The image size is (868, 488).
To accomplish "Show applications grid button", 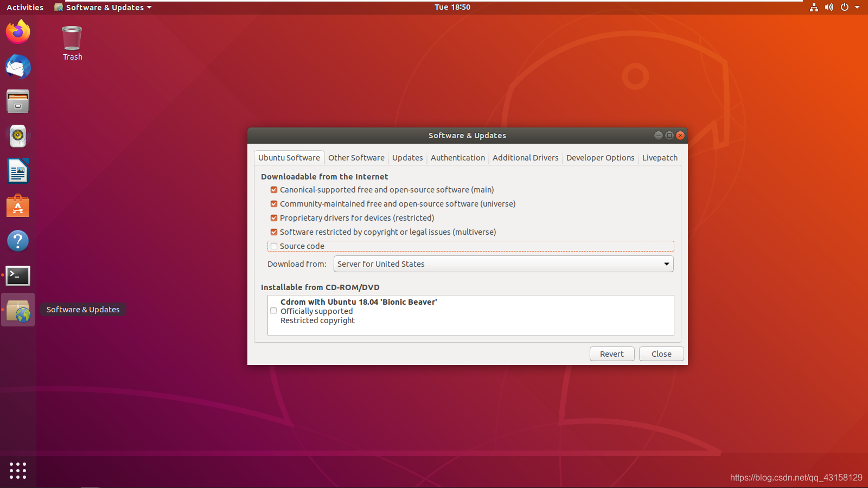I will (x=18, y=470).
